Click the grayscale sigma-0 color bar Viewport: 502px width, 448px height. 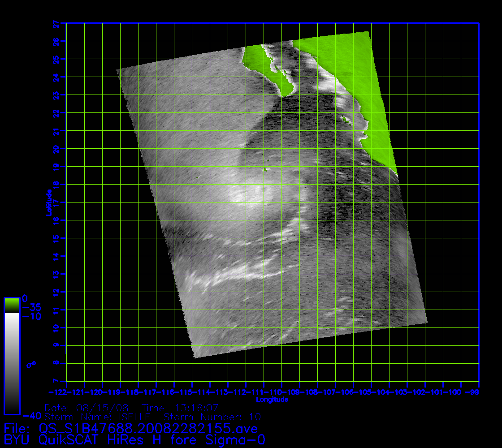click(x=12, y=363)
